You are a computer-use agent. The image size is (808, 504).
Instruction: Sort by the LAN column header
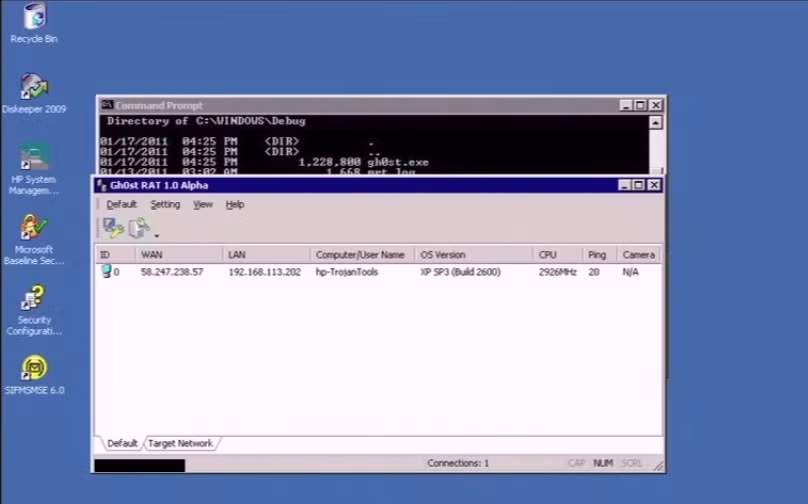[x=266, y=255]
